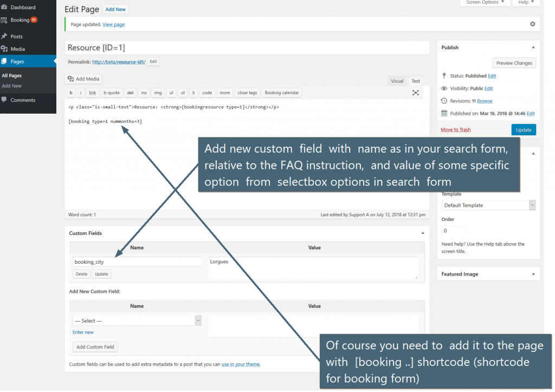Toggle fullscreen editing mode

tap(416, 92)
